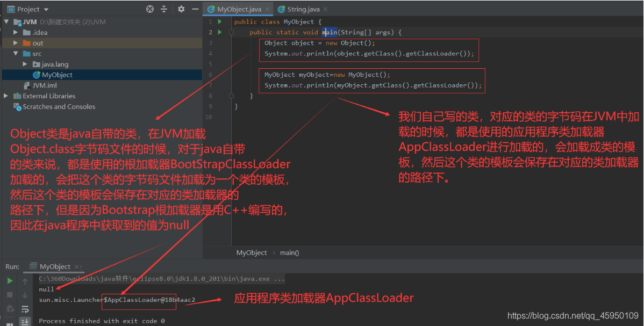
Task: Collapse the src folder
Action: [x=16, y=54]
